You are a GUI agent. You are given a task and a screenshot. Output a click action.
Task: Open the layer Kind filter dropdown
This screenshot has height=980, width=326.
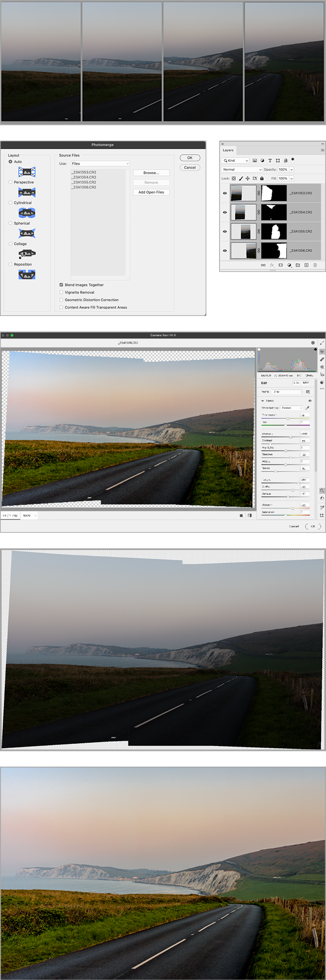click(235, 161)
